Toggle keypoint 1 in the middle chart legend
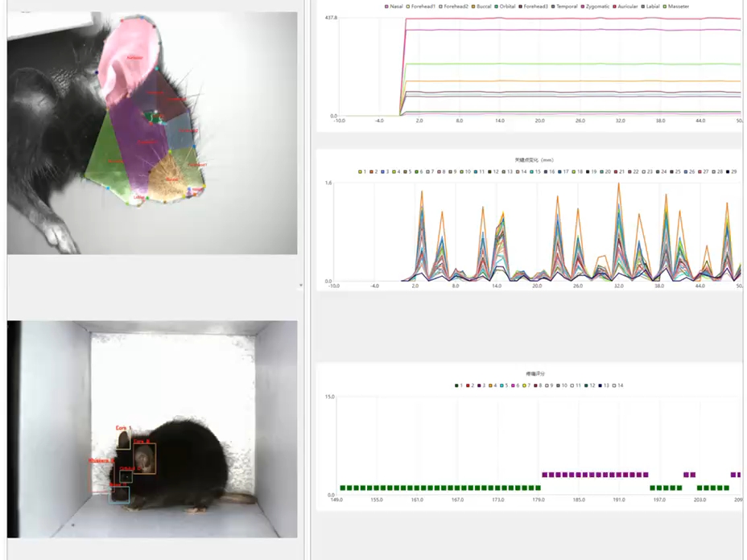This screenshot has width=747, height=560. [362, 171]
